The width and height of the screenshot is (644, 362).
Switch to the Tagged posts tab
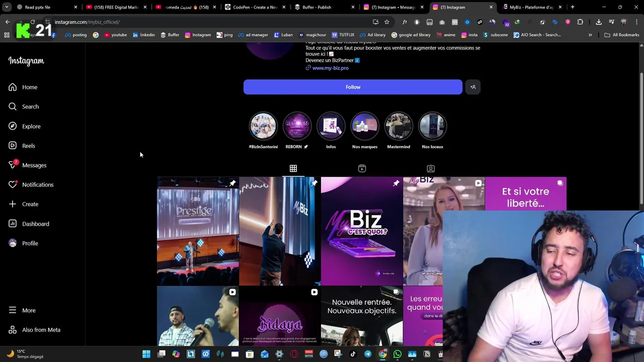pyautogui.click(x=431, y=168)
